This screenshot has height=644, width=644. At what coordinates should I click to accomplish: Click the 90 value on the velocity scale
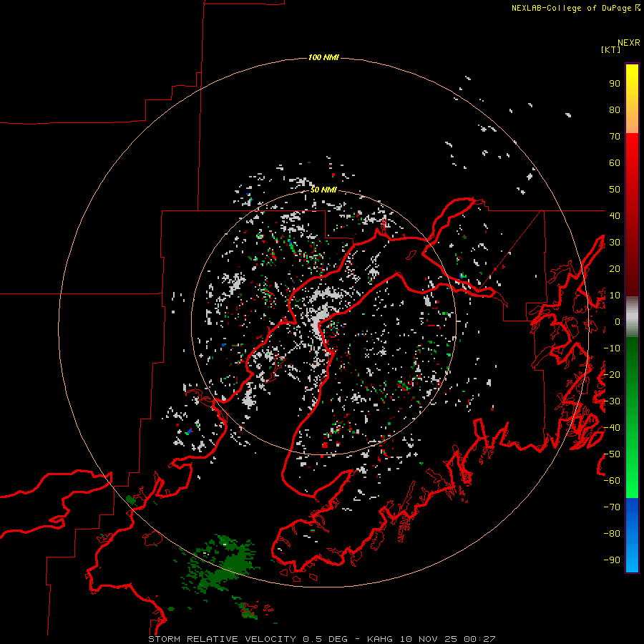615,84
